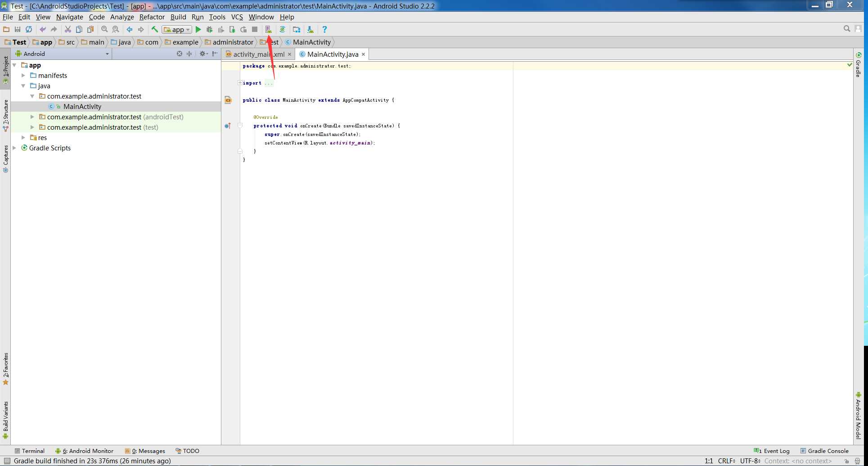Click the Search Everywhere magnifier icon
Screen dimensions: 868x466
tap(847, 29)
